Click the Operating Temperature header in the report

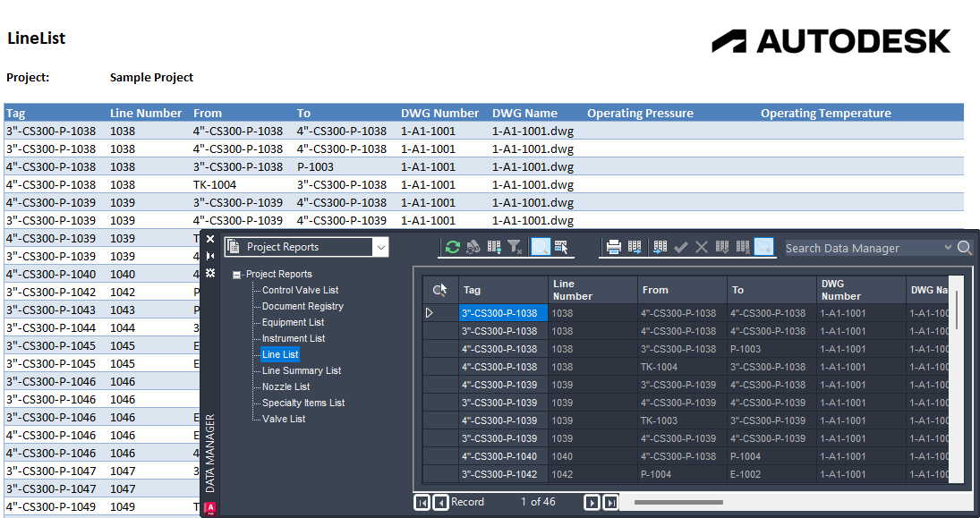(x=826, y=113)
